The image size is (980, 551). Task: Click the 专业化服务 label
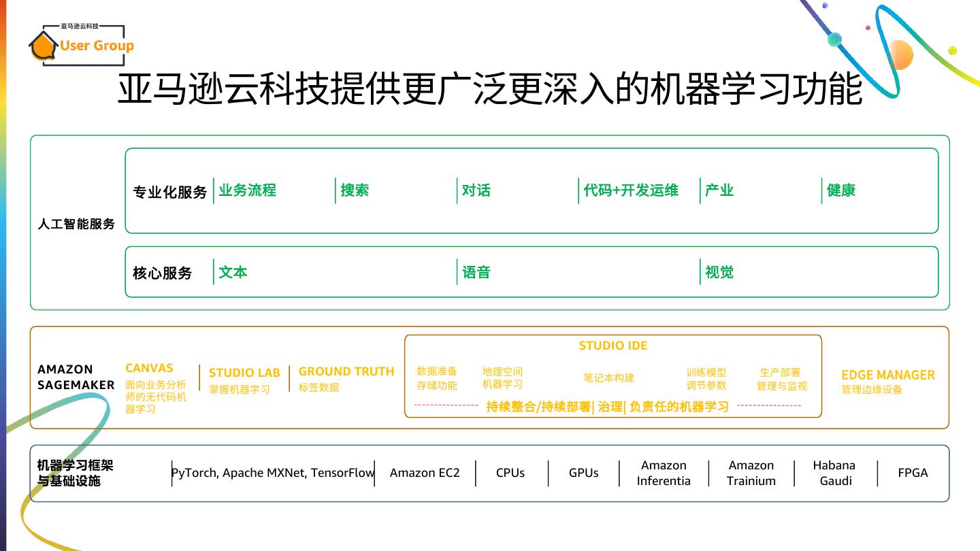coord(170,192)
